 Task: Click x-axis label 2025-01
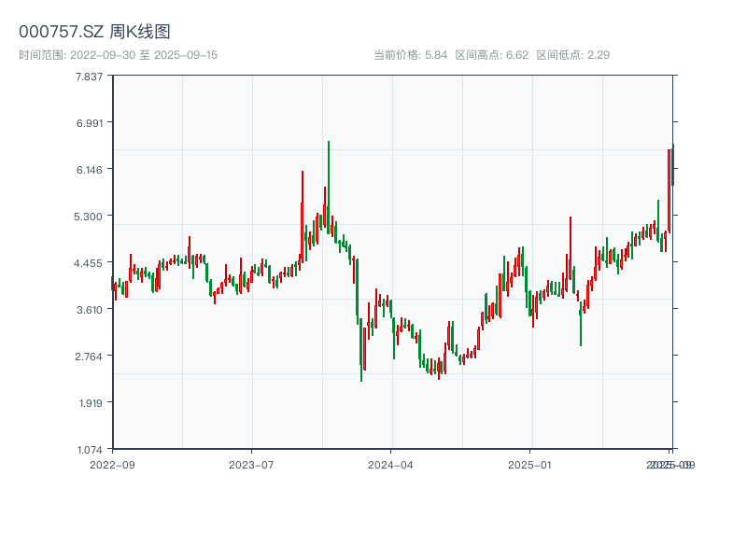pos(529,465)
